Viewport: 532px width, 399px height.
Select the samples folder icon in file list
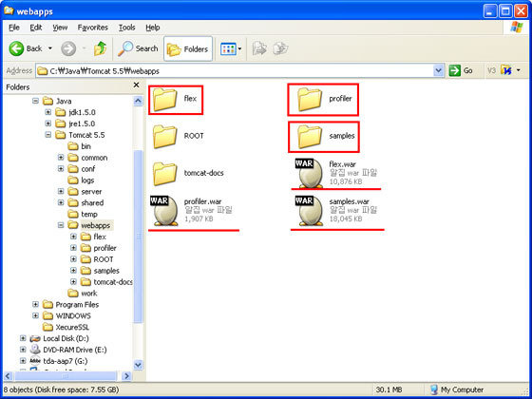coord(310,137)
